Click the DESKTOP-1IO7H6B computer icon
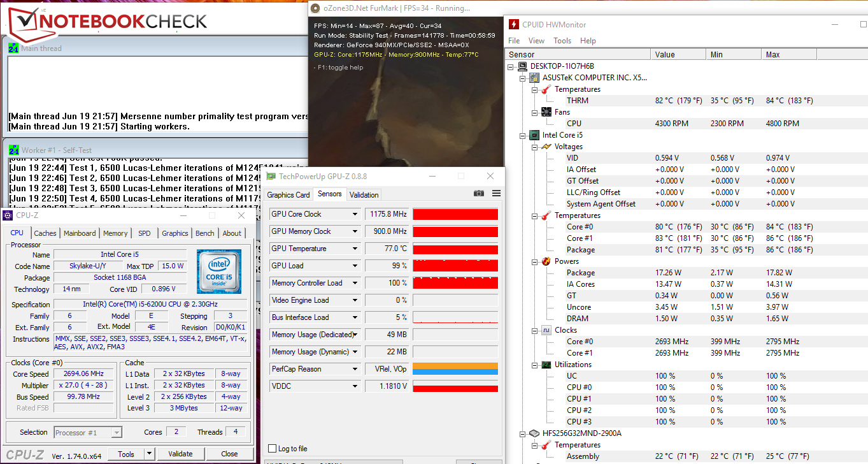The image size is (868, 464). (522, 66)
